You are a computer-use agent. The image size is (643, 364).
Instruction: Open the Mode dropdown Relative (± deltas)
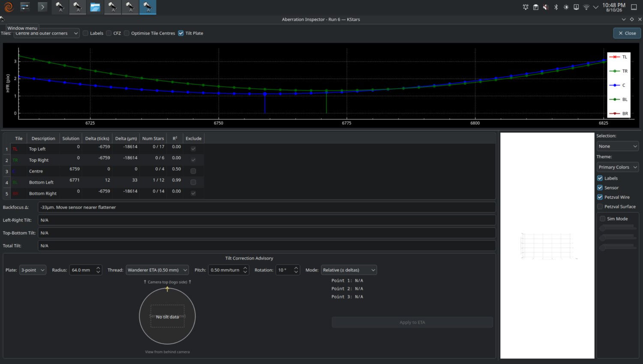click(x=349, y=270)
